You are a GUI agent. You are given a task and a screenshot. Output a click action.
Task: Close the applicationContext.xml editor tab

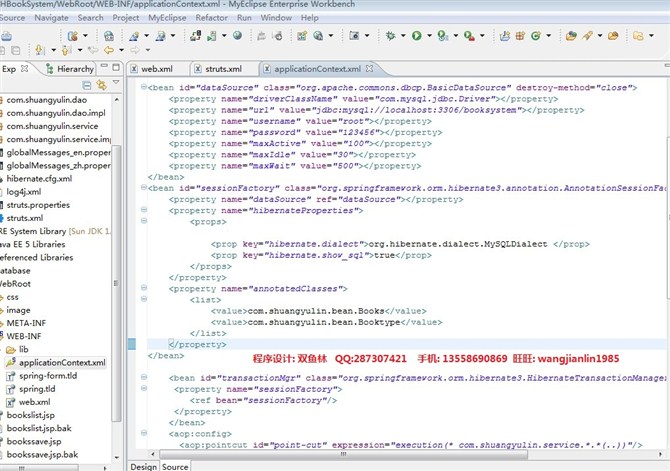click(370, 68)
